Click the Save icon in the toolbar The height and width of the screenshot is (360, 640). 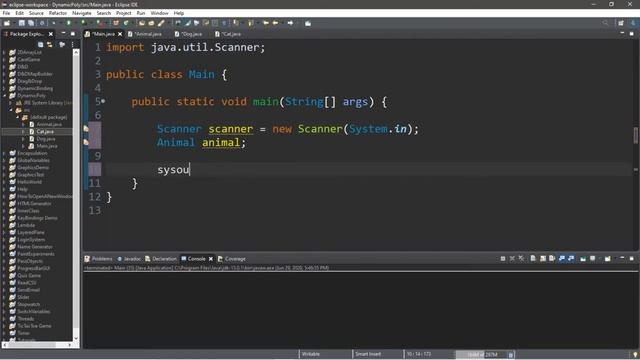coord(22,23)
